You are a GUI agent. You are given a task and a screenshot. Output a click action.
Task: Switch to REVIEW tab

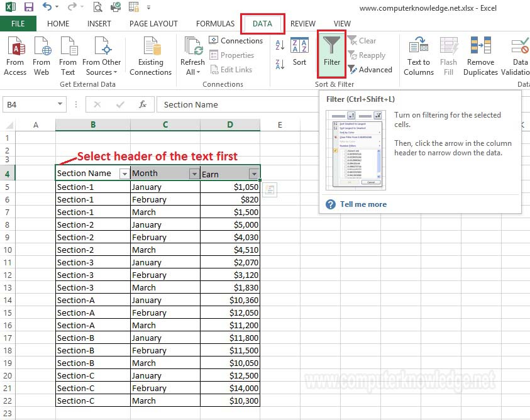[x=303, y=24]
